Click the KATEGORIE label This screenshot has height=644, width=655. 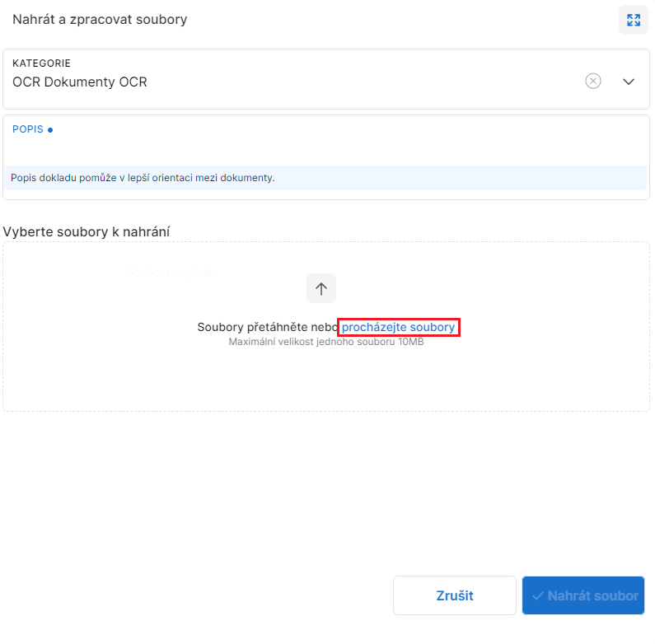41,63
